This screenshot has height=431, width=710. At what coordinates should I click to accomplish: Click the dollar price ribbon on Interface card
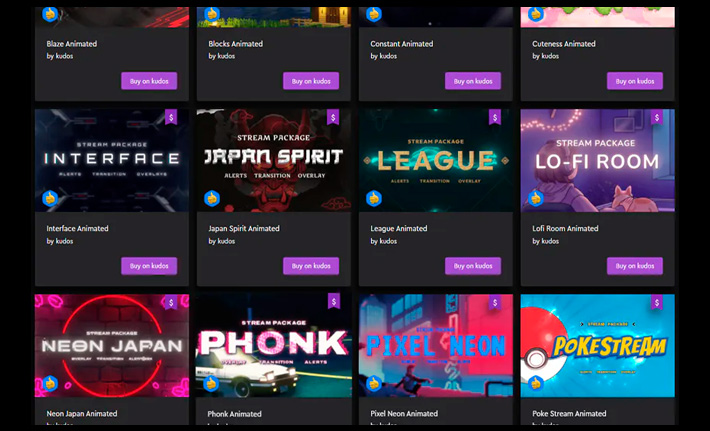[x=171, y=117]
